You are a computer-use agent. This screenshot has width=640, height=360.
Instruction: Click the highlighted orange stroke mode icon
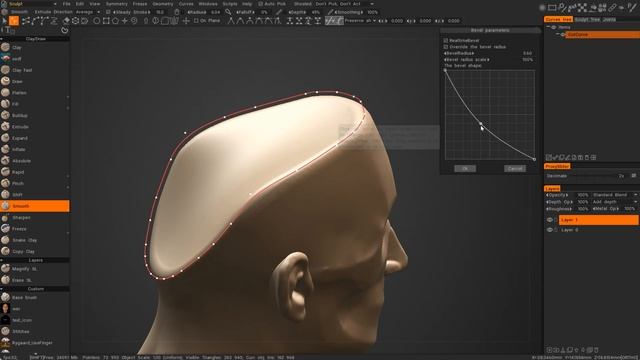(14, 21)
